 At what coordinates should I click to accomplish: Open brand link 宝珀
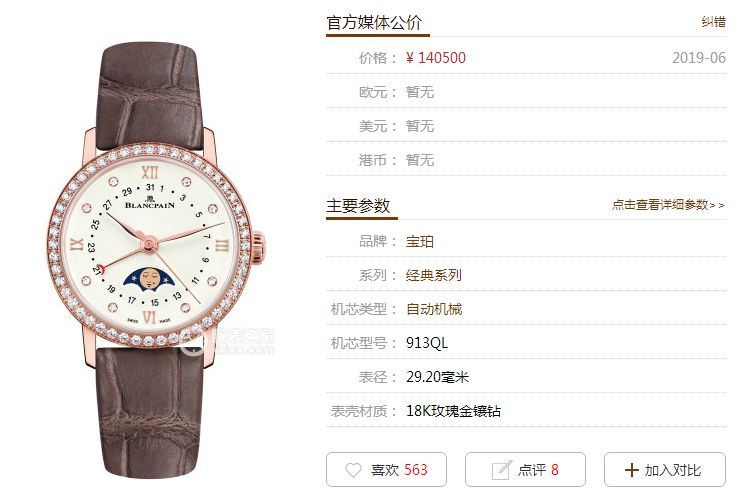point(420,241)
